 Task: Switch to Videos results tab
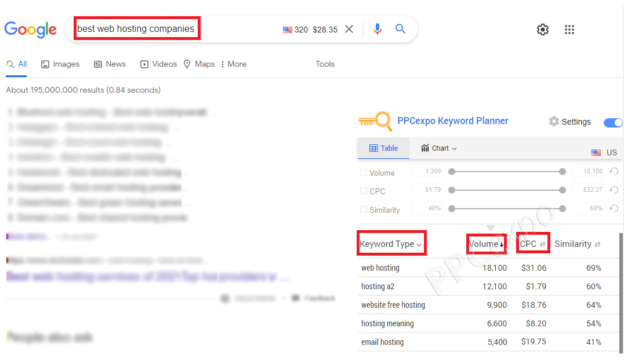[158, 64]
